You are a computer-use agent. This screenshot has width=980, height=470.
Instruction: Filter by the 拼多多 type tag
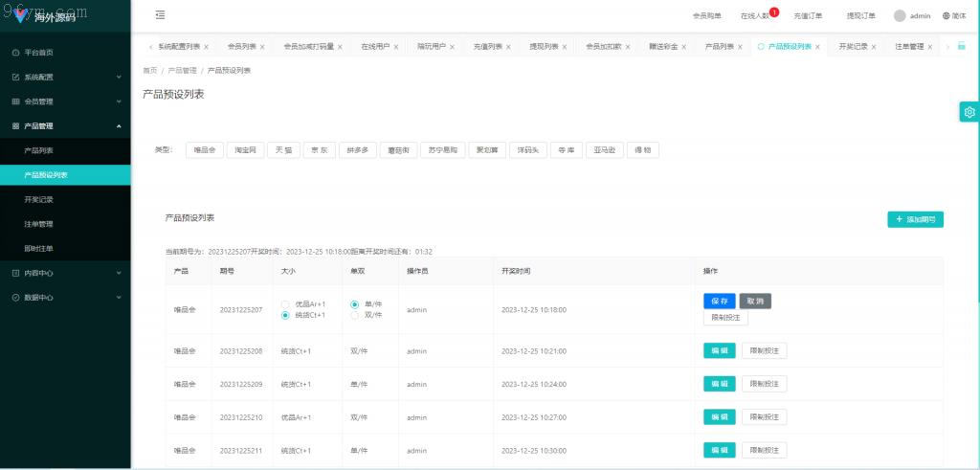click(x=357, y=150)
